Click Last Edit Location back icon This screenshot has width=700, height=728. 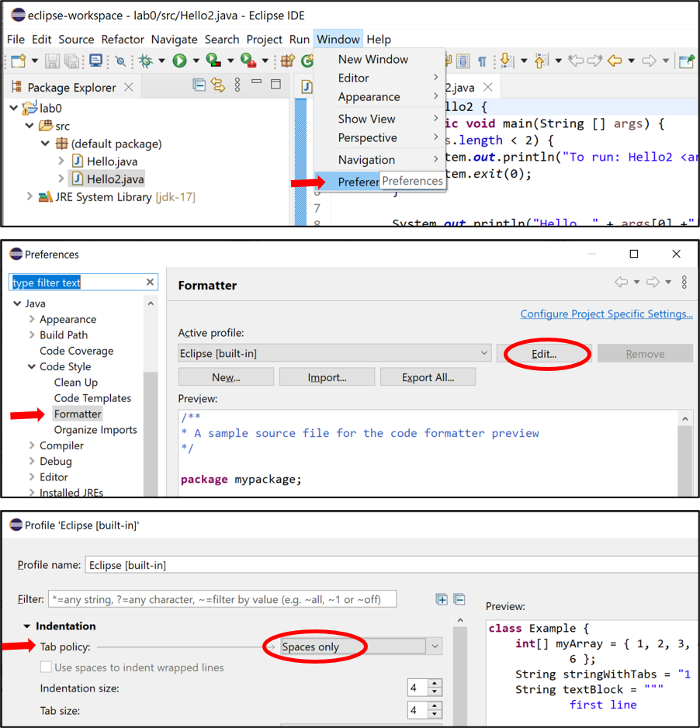(576, 61)
